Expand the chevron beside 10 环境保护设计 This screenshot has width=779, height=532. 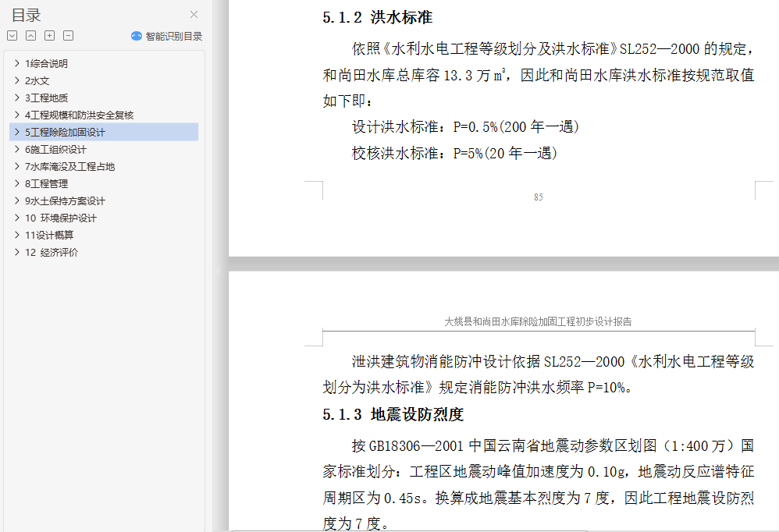tap(17, 218)
